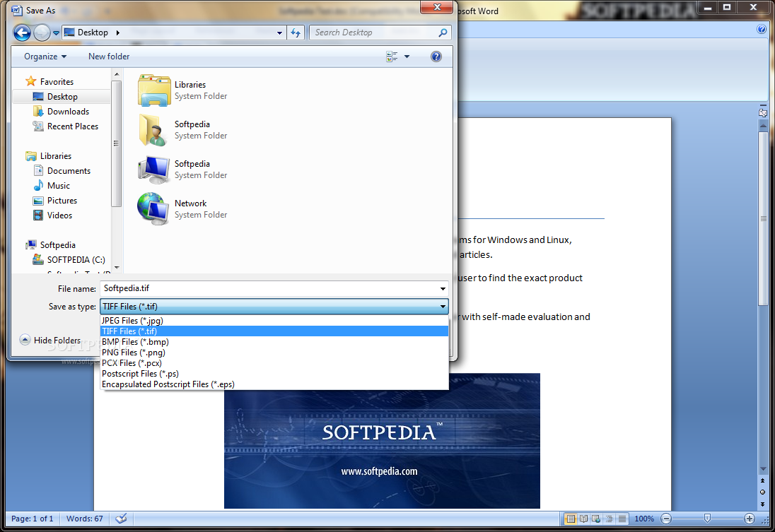Click Next page button in Word scrollbar
The height and width of the screenshot is (532, 775).
pos(763,504)
